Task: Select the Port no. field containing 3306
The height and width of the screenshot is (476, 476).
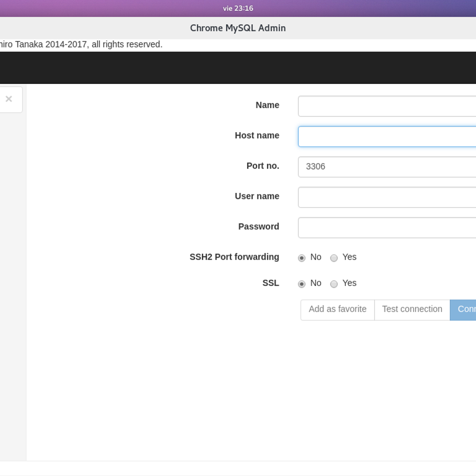Action: [x=387, y=167]
